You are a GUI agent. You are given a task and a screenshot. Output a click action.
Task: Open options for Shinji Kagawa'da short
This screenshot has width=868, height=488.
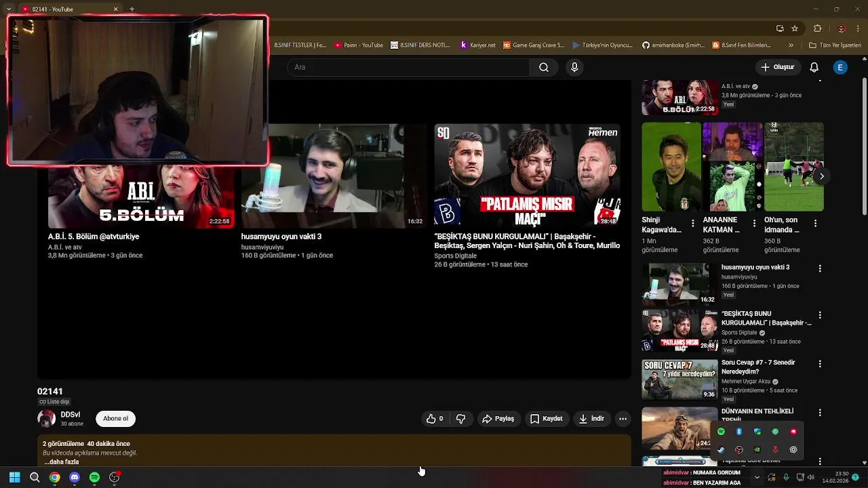click(x=692, y=223)
